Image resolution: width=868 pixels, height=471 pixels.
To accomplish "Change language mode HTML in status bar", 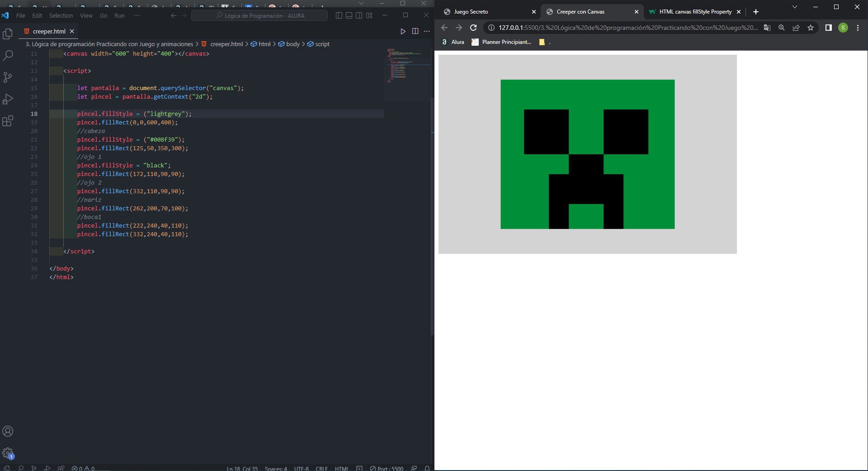I will coord(341,468).
